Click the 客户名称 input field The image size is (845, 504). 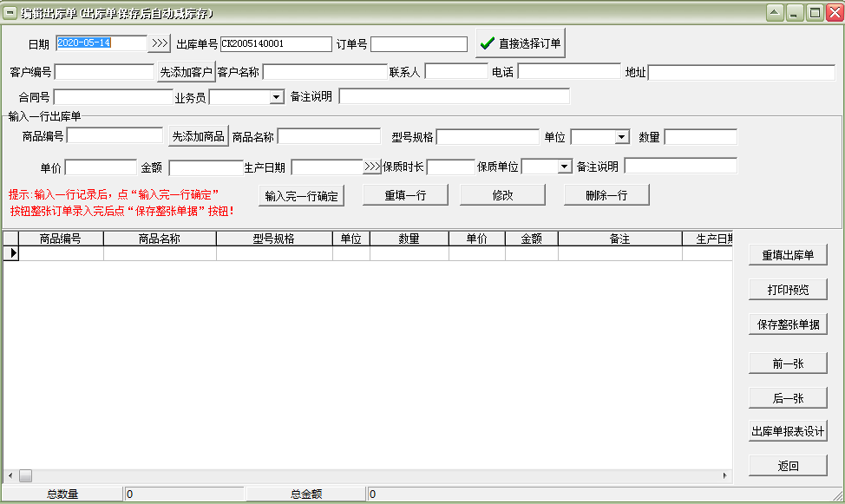pyautogui.click(x=325, y=72)
